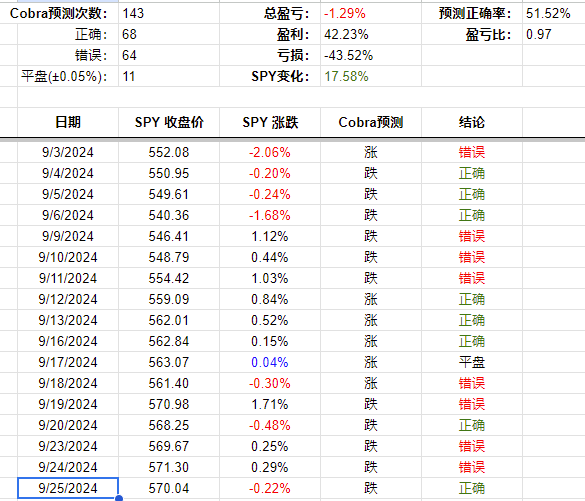Click the 552.08 closing price cell
The image size is (585, 501).
coord(169,152)
